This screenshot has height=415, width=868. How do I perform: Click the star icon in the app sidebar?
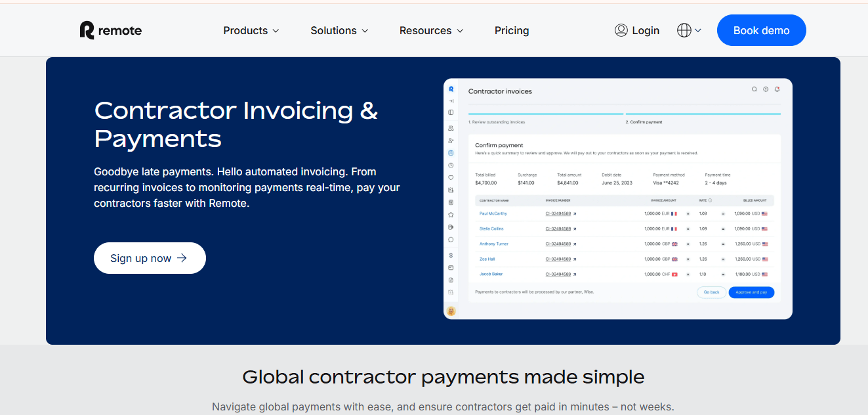[451, 215]
